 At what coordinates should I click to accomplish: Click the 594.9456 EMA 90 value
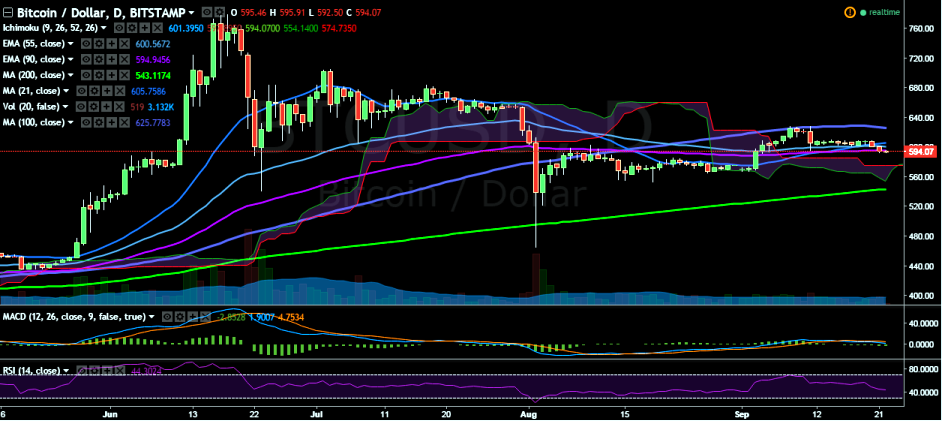click(x=153, y=59)
